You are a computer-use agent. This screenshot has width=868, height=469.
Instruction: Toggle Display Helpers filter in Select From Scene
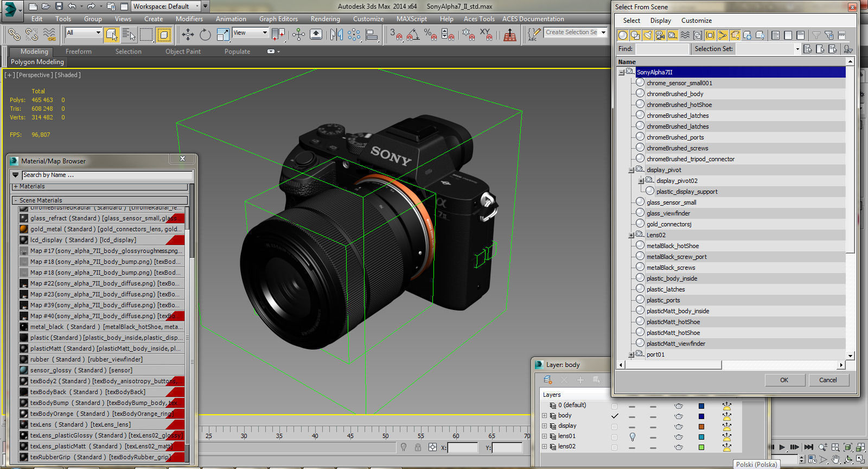point(673,35)
